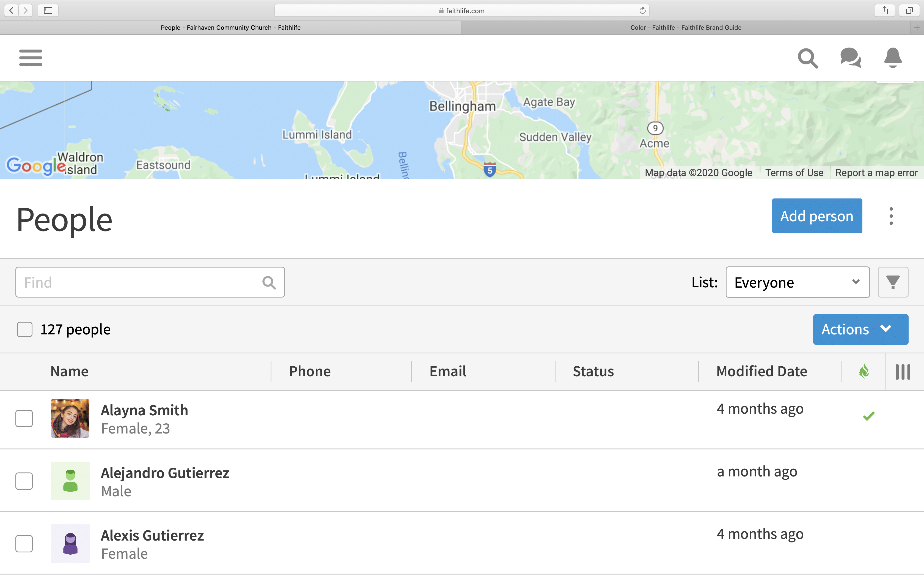This screenshot has width=924, height=578.
Task: Click the Add person button
Action: click(x=817, y=216)
